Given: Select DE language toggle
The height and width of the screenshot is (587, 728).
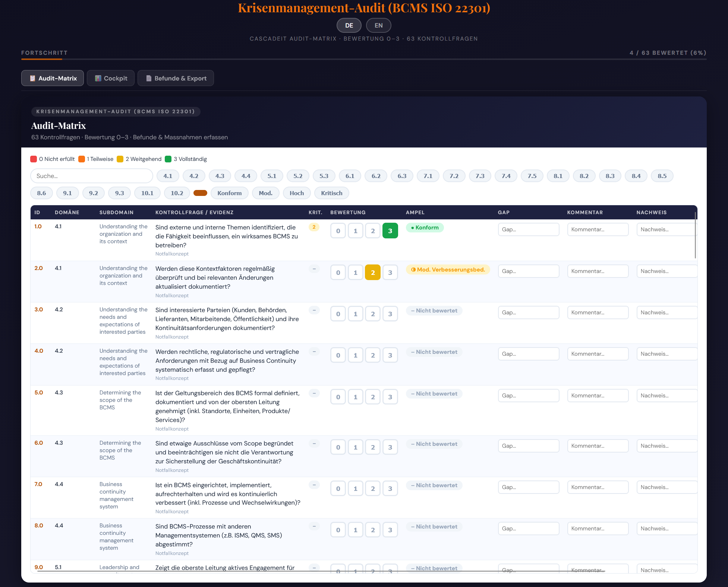Looking at the screenshot, I should [349, 25].
